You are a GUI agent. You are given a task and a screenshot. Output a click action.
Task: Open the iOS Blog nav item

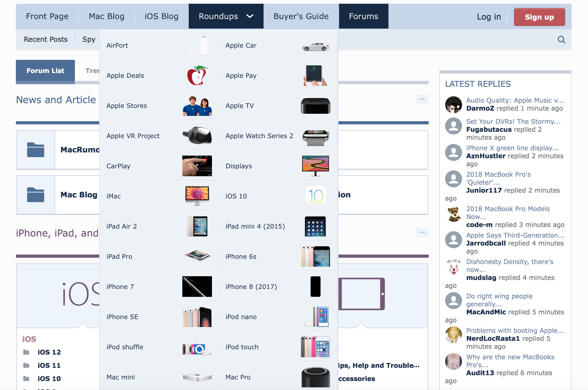[x=161, y=16]
